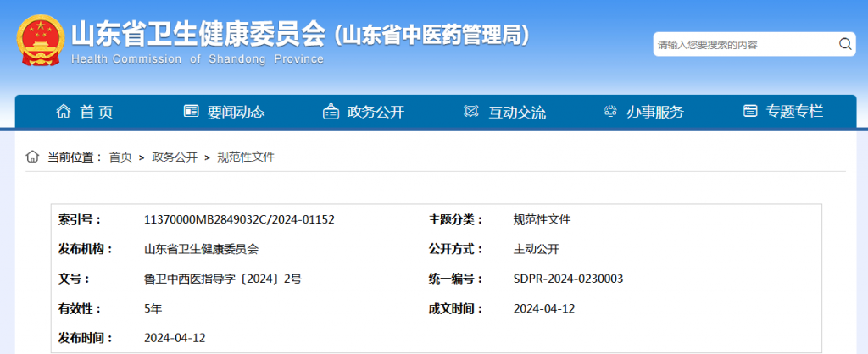Follow the 首页 breadcrumb link
The width and height of the screenshot is (868, 354).
[x=120, y=158]
